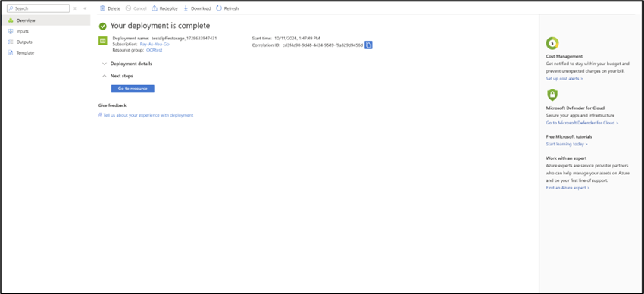
Task: Click the Template document icon in sidebar
Action: click(11, 52)
